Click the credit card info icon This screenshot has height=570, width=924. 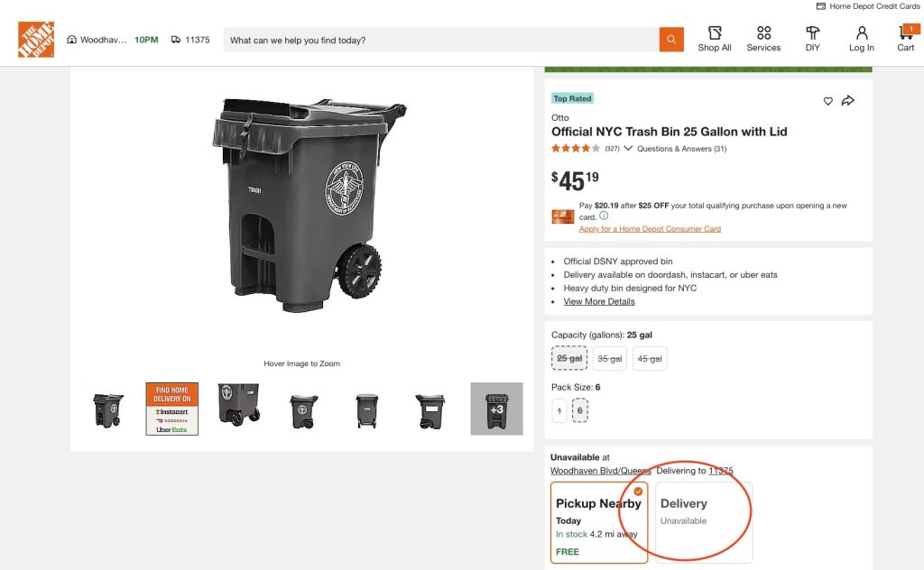[x=604, y=216]
